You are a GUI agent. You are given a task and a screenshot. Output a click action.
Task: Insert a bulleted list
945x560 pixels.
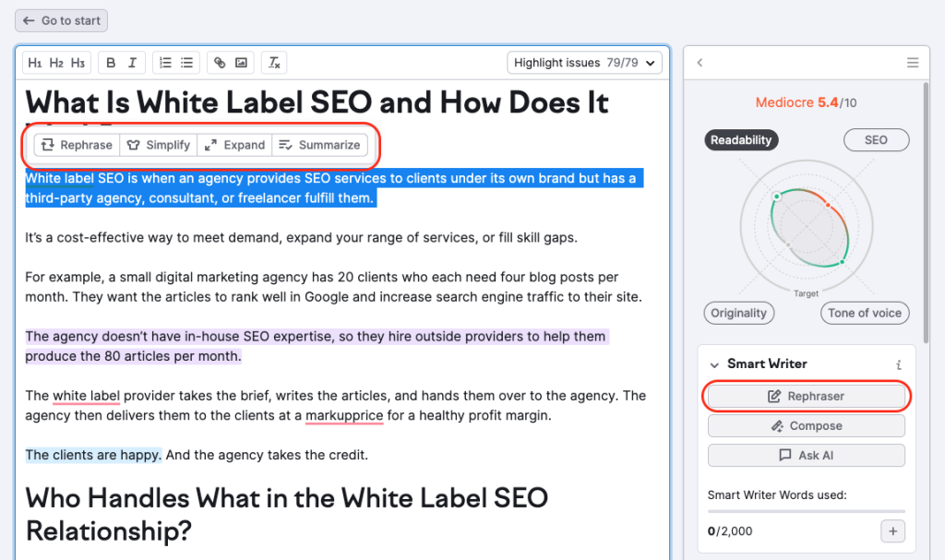point(186,63)
